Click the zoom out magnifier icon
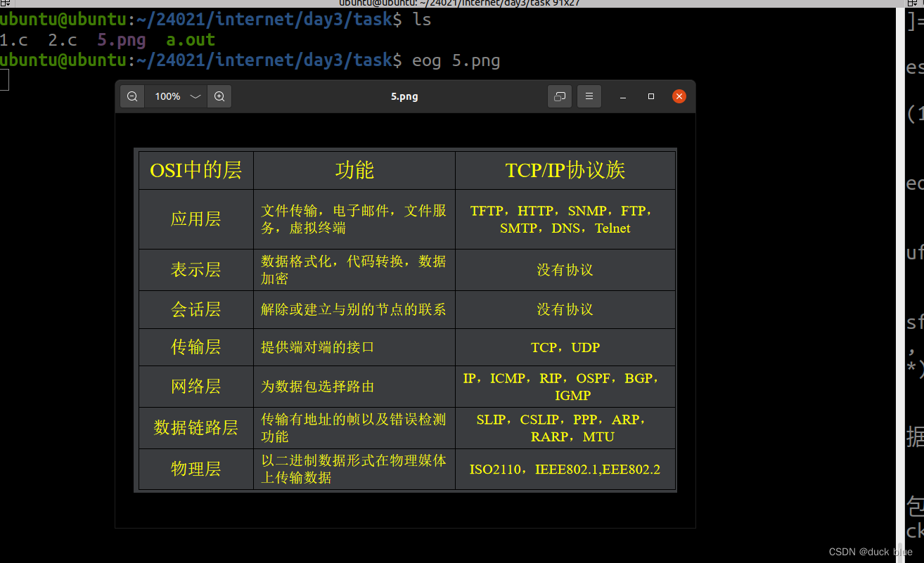Image resolution: width=924 pixels, height=563 pixels. coord(132,96)
